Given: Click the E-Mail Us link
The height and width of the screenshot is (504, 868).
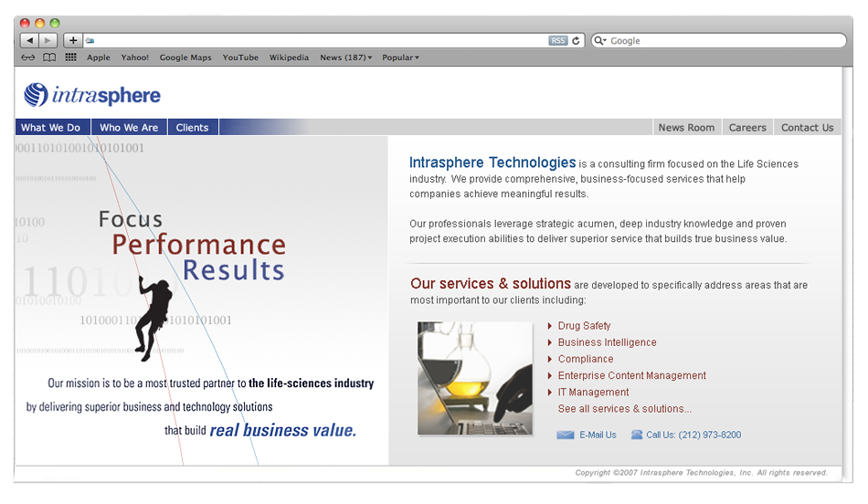Looking at the screenshot, I should [x=598, y=436].
